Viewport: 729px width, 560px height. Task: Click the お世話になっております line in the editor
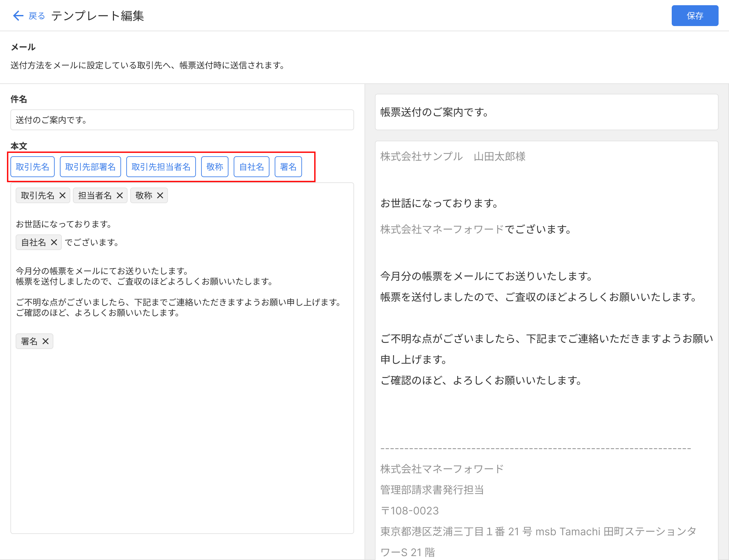[64, 224]
